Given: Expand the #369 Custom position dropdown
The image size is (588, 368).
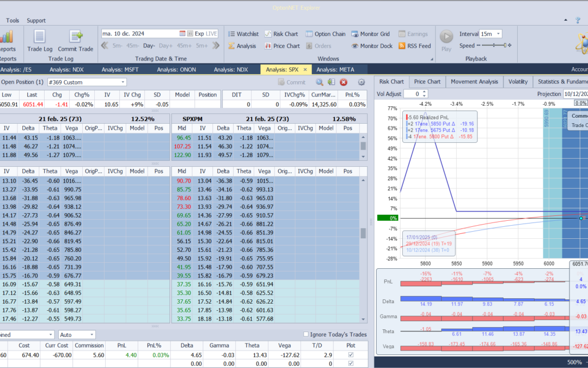Looking at the screenshot, I should pos(123,82).
